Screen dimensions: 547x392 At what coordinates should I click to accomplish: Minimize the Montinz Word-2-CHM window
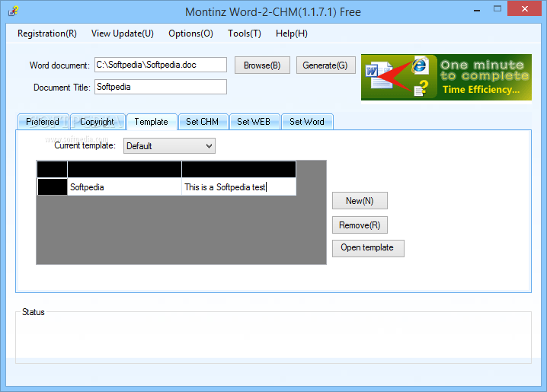[477, 9]
